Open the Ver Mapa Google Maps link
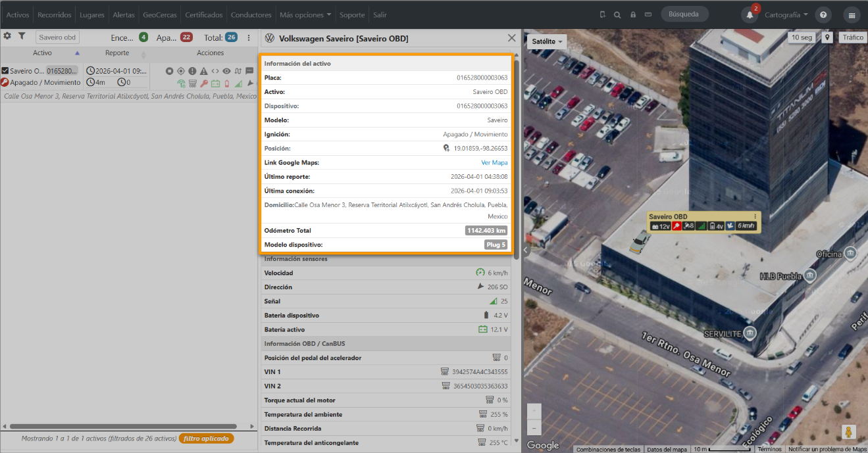 [494, 162]
